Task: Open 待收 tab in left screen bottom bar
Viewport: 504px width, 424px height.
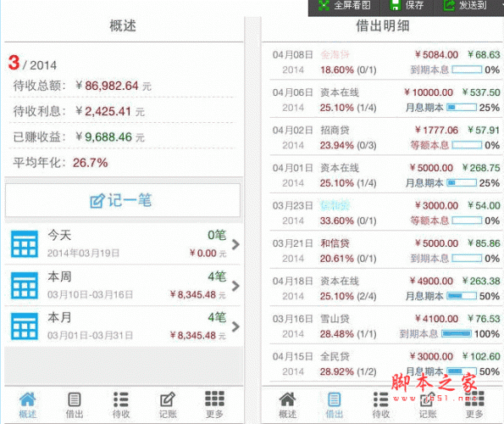Action: (121, 405)
